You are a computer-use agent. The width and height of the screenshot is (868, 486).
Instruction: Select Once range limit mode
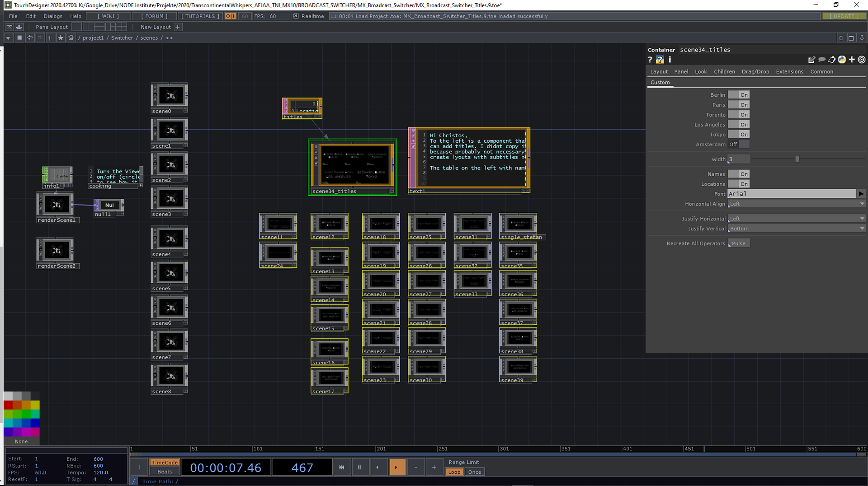coord(474,472)
